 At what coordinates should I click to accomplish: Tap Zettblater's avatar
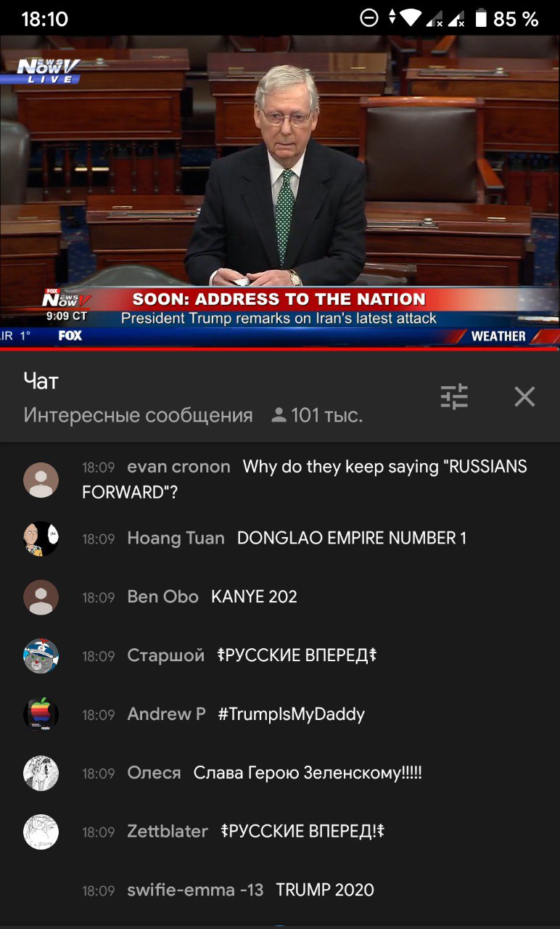tap(41, 832)
